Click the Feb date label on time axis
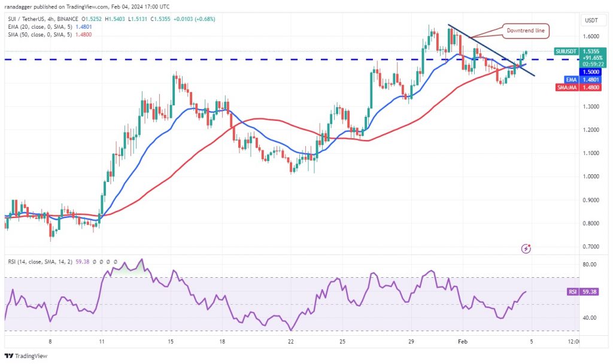Screen dimensions: 613x364 pos(463,341)
